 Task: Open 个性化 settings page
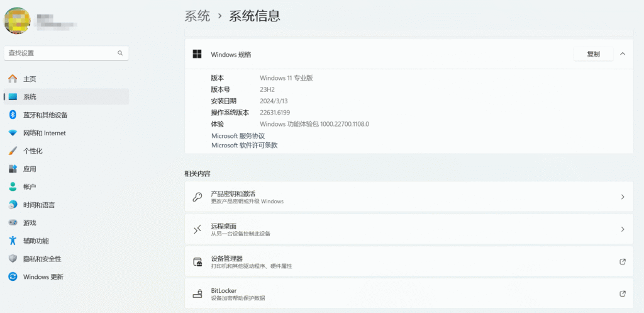tap(66, 151)
